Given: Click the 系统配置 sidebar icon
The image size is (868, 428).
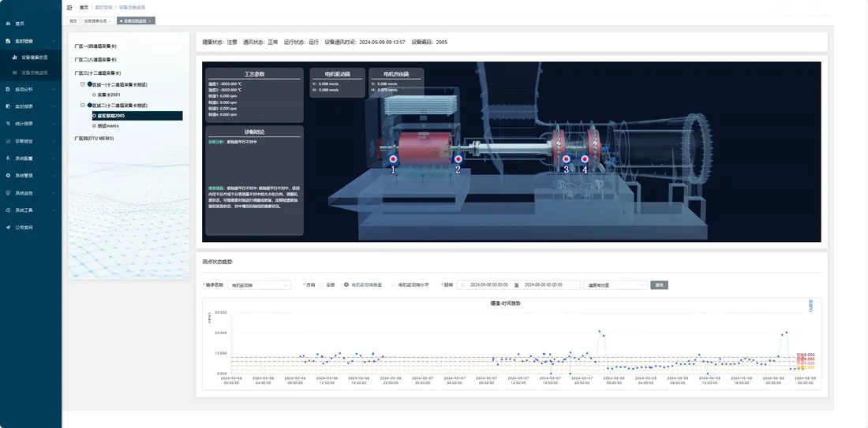Looking at the screenshot, I should tap(8, 158).
